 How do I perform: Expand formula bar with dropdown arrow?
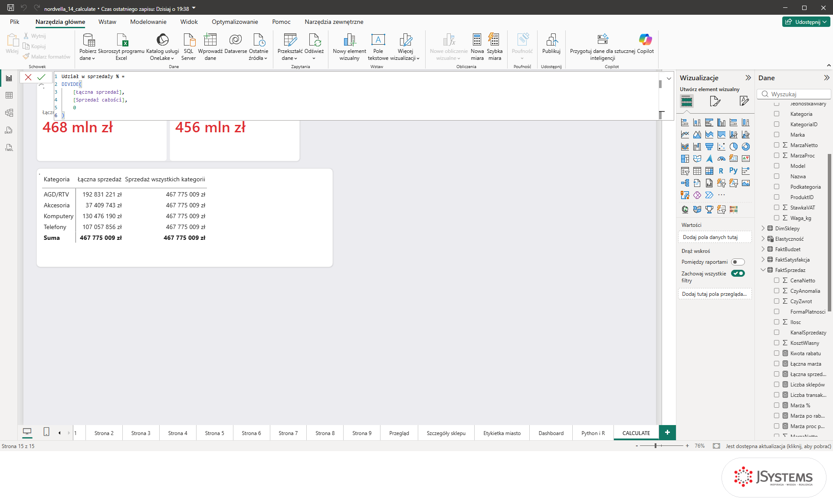669,79
